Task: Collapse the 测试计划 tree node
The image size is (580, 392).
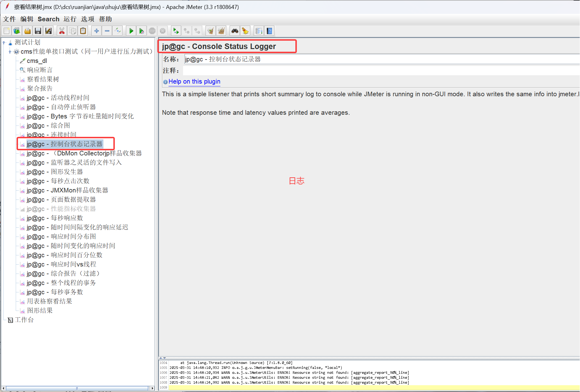Action: click(4, 43)
